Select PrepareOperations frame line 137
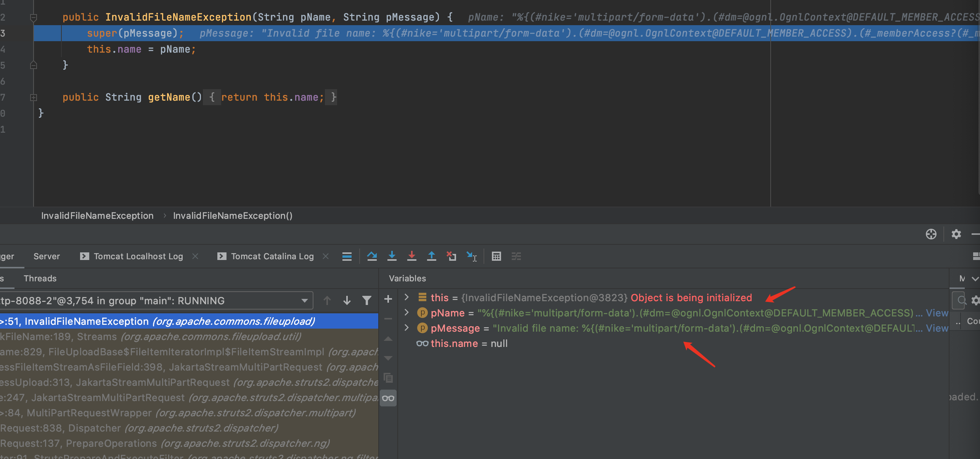This screenshot has height=459, width=980. (189, 443)
